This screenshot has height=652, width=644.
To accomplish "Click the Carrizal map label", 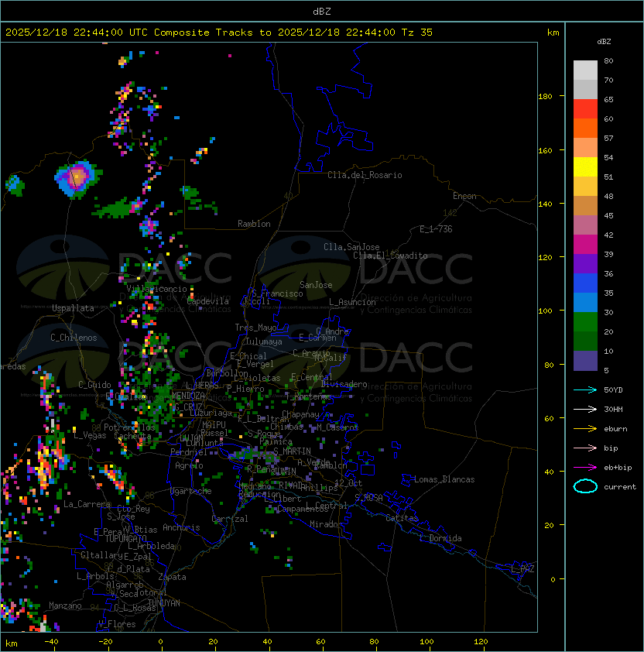I will (230, 519).
